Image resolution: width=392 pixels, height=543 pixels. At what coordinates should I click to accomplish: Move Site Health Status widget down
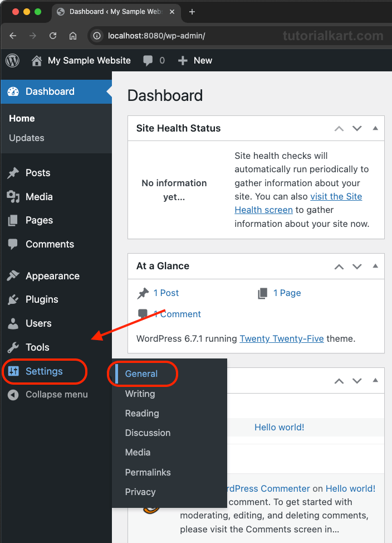[357, 128]
